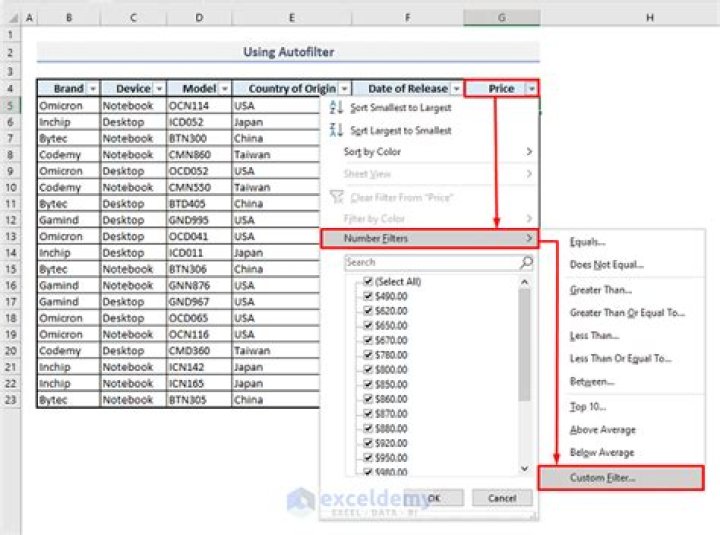Expand the Sort by Color submenu arrow
720x535 pixels.
(x=529, y=152)
